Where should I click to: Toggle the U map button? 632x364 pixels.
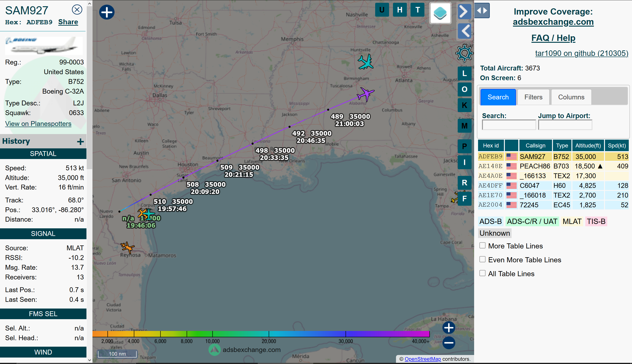[x=382, y=10]
